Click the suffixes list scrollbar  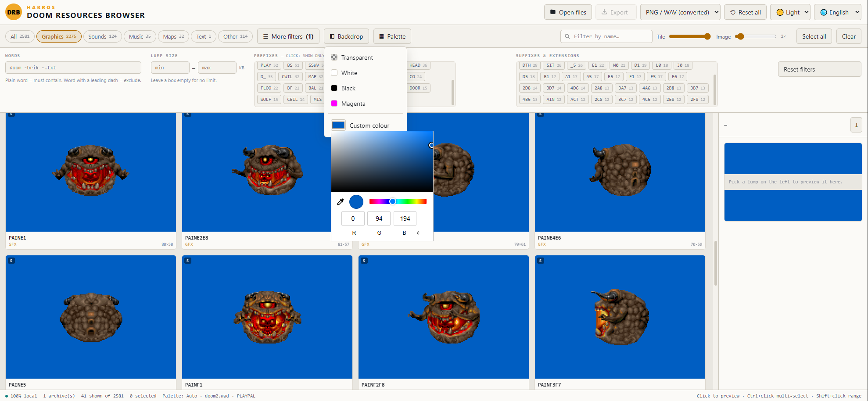[715, 90]
